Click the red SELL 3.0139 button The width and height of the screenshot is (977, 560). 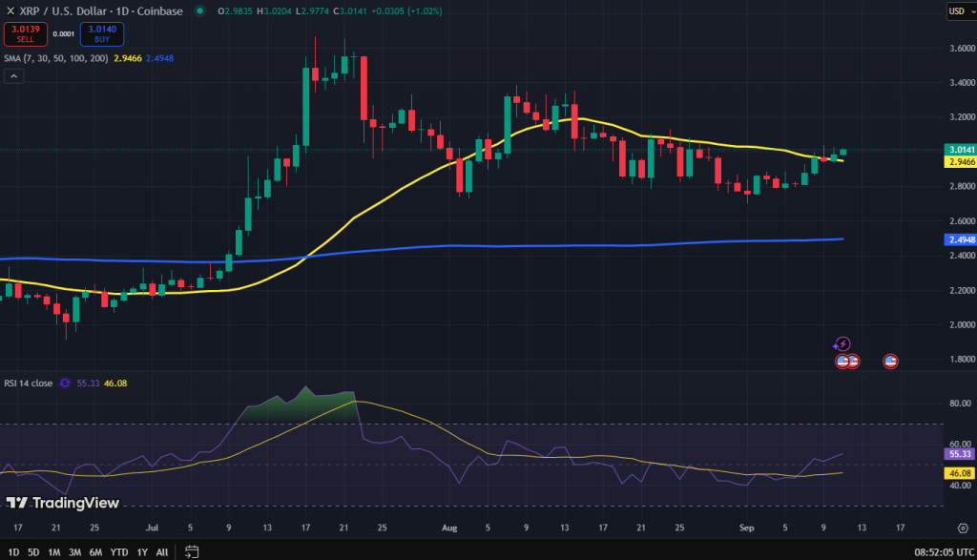[26, 34]
